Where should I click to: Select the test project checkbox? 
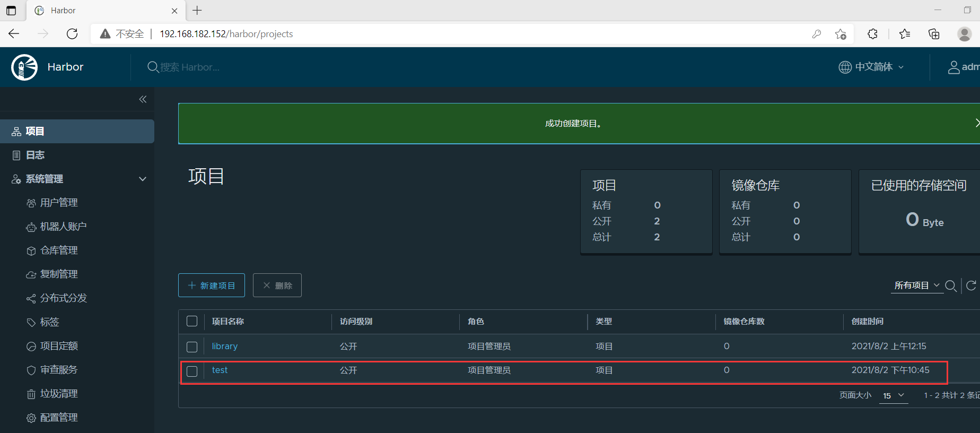pyautogui.click(x=192, y=371)
